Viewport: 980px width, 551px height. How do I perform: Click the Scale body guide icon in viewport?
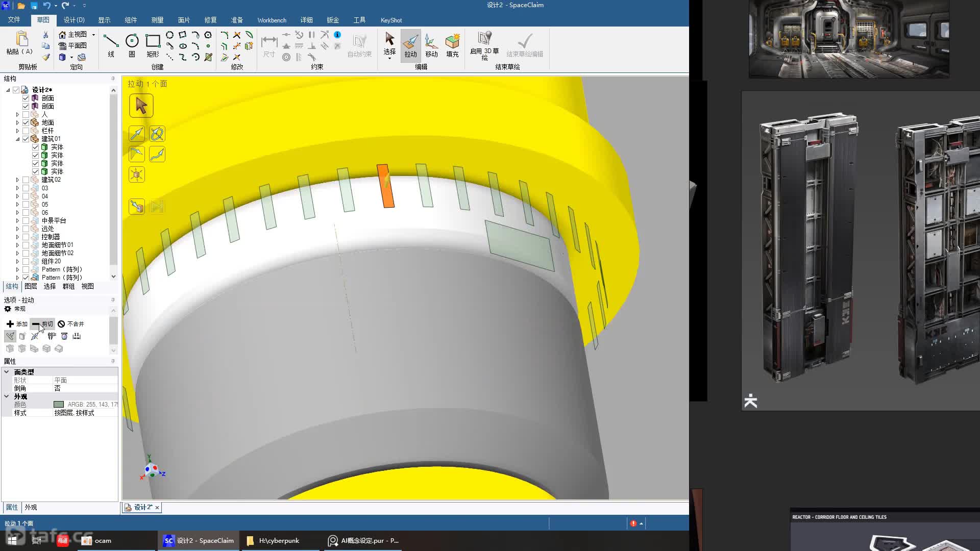[137, 174]
